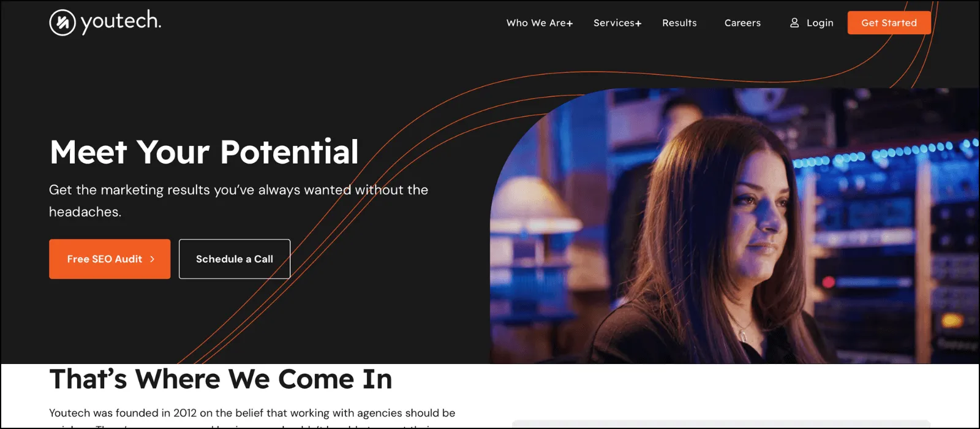Viewport: 980px width, 429px height.
Task: Click the Schedule a Call button
Action: pyautogui.click(x=235, y=259)
